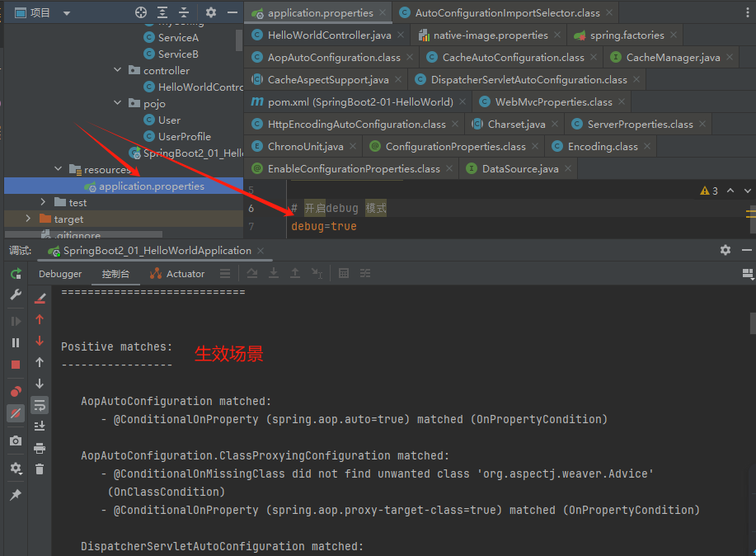Close the DataSource.java tab
Screen dimensions: 756x556
tap(568, 168)
